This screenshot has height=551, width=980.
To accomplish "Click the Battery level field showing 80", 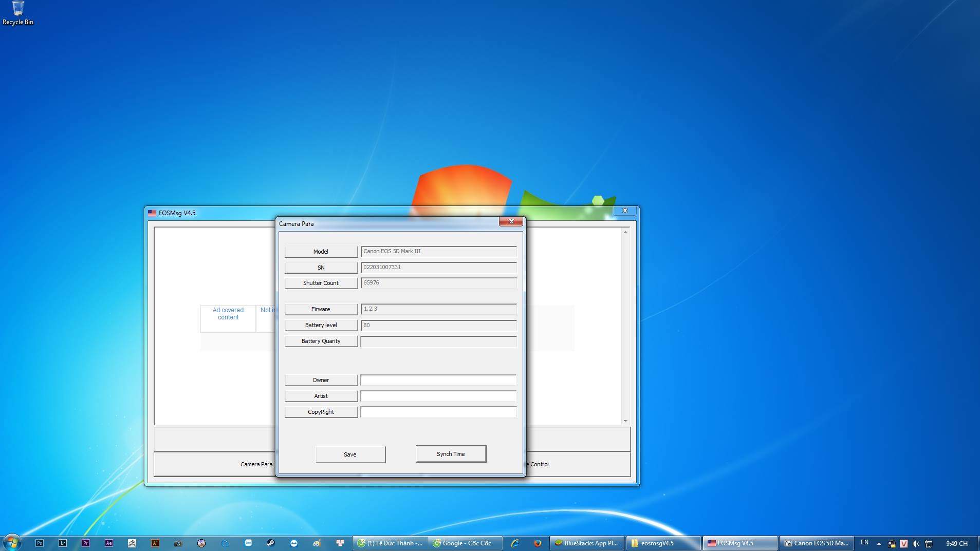I will click(438, 325).
